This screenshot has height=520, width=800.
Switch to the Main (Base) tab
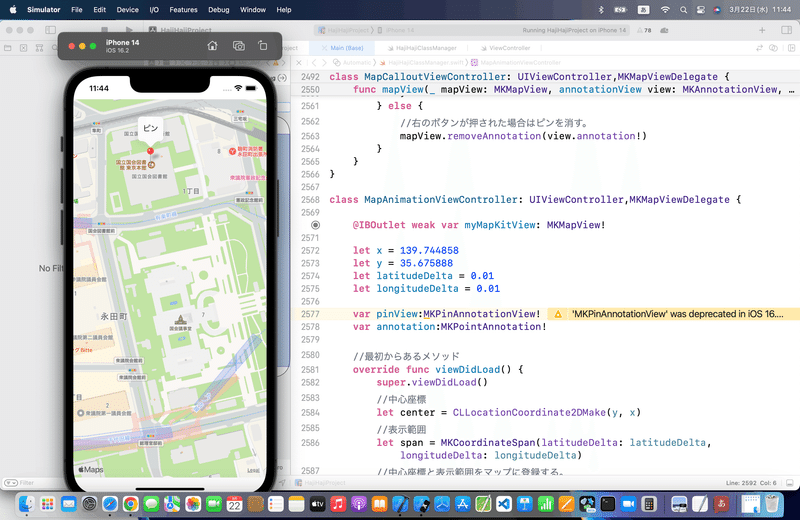342,48
